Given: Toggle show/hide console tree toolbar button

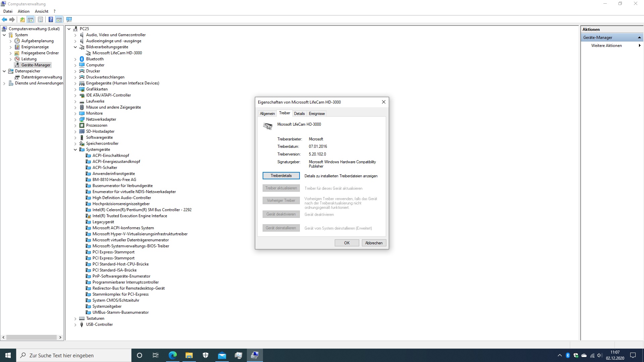Looking at the screenshot, I should [31, 19].
